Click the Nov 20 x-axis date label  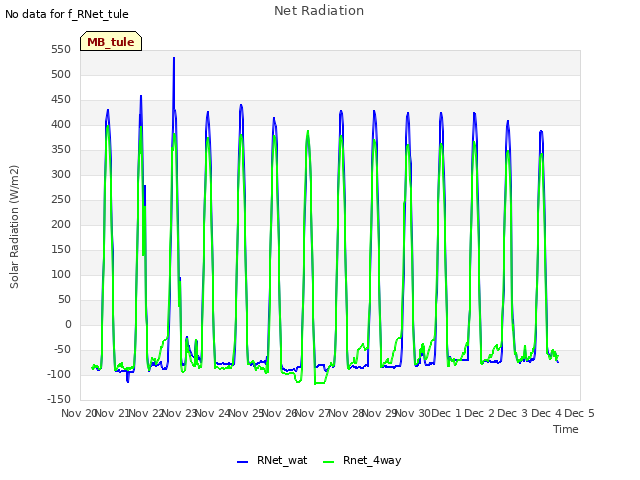click(x=78, y=413)
